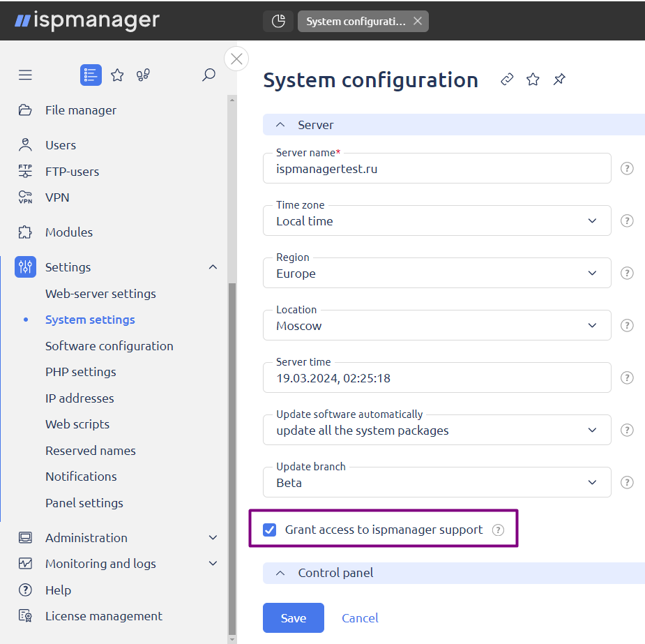Open the Help menu item

point(58,590)
